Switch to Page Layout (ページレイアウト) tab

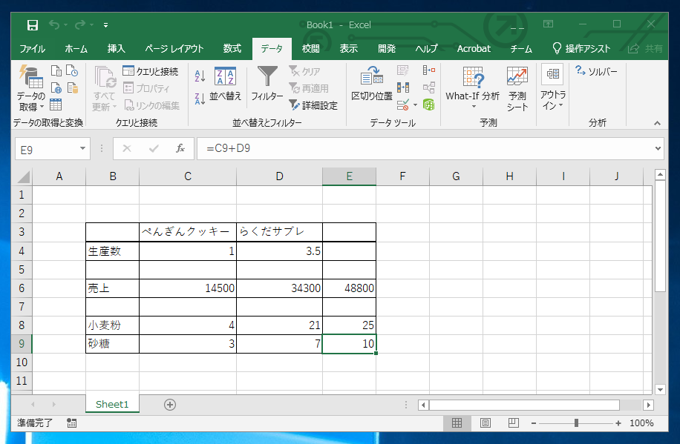click(174, 49)
